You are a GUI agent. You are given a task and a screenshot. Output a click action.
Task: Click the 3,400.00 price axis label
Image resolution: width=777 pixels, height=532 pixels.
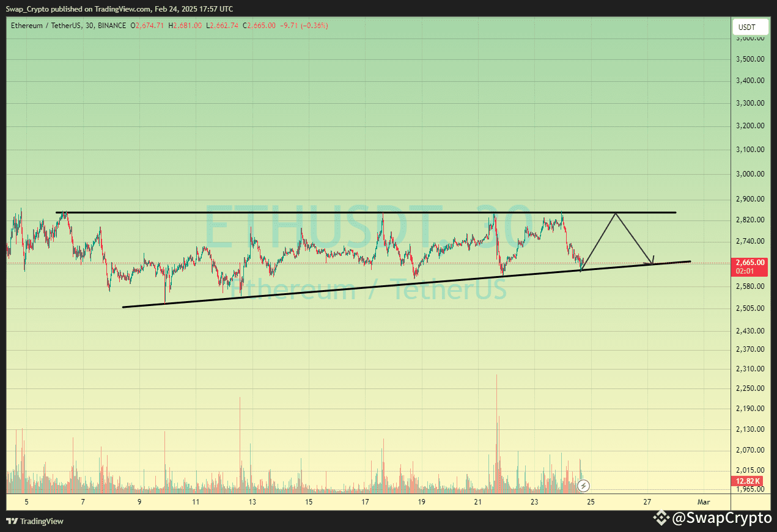[751, 81]
